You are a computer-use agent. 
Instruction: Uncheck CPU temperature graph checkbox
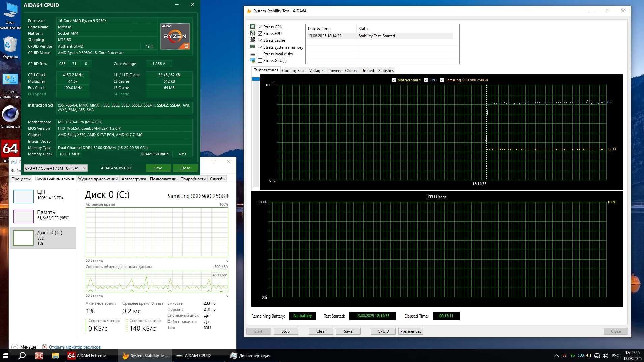pyautogui.click(x=426, y=80)
